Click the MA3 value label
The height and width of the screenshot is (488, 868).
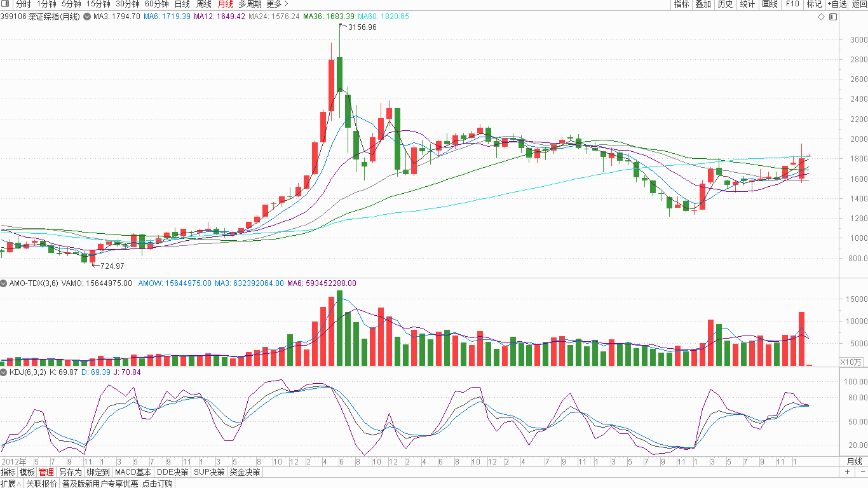tap(117, 17)
